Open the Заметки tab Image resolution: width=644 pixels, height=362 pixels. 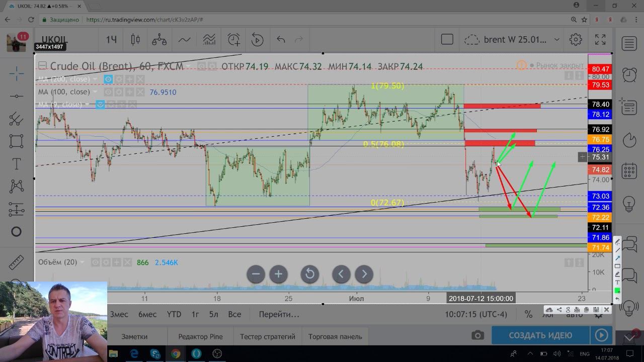point(134,336)
